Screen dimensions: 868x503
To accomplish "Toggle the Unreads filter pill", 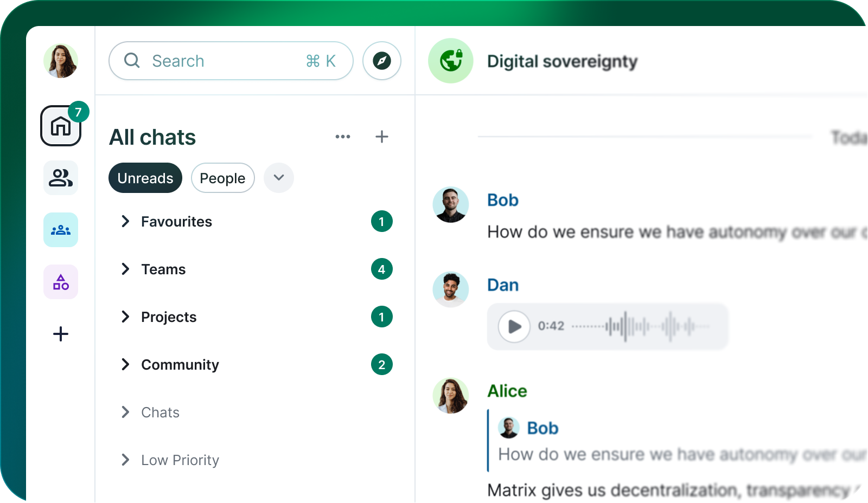I will pos(145,178).
